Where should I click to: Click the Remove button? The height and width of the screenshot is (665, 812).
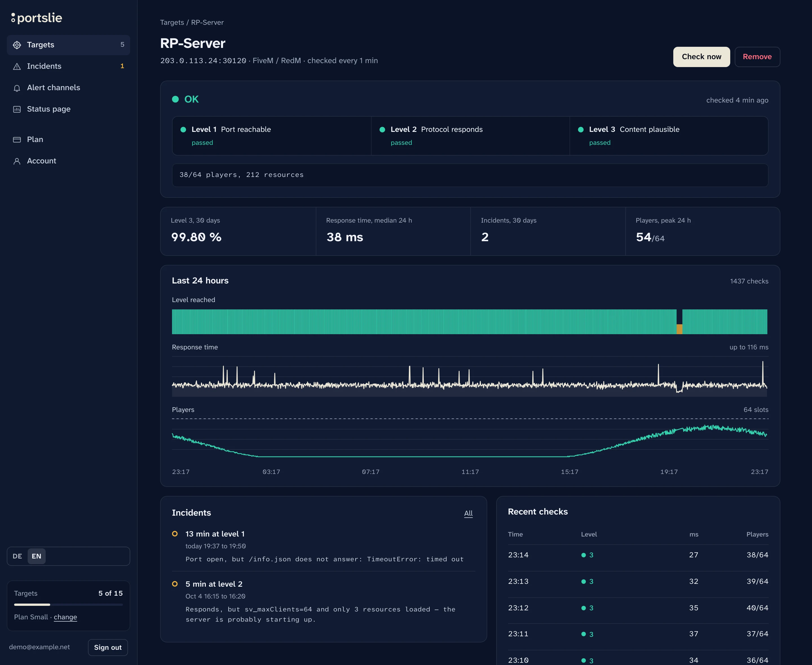click(x=757, y=57)
